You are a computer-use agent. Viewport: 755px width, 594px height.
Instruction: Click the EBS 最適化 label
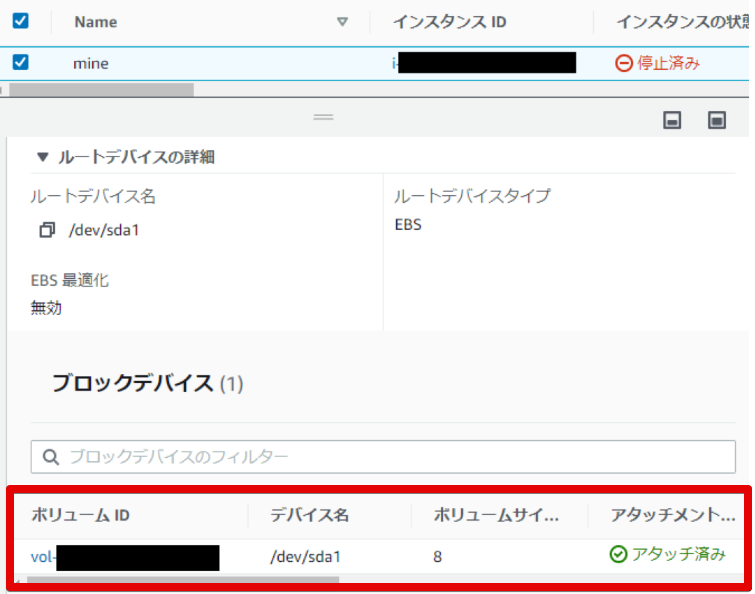pyautogui.click(x=70, y=280)
